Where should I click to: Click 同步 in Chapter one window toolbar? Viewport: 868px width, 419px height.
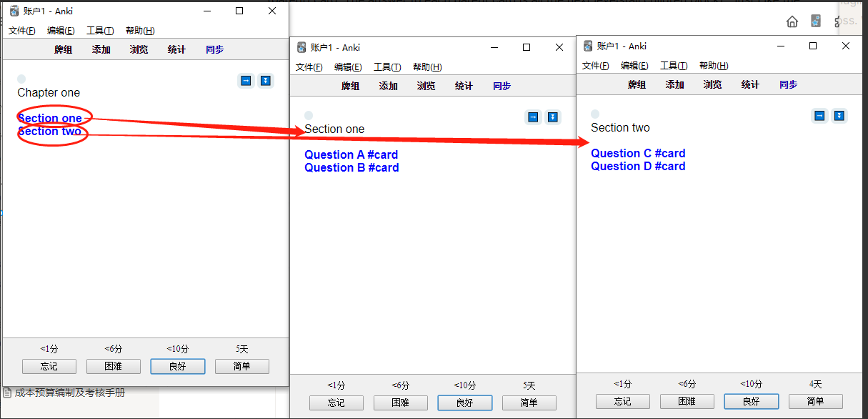[214, 49]
